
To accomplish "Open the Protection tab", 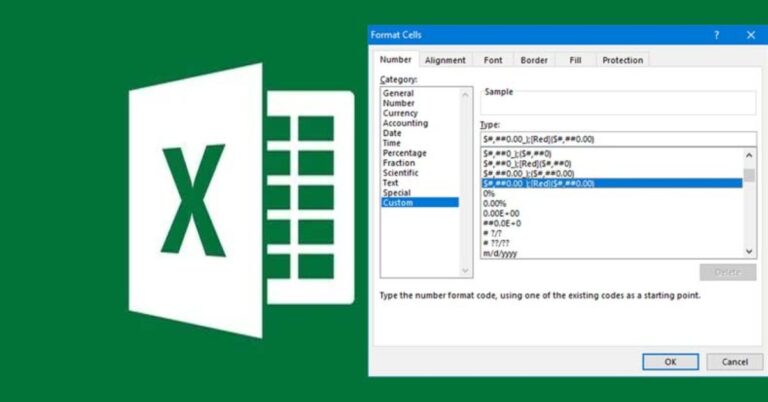I will pos(623,60).
